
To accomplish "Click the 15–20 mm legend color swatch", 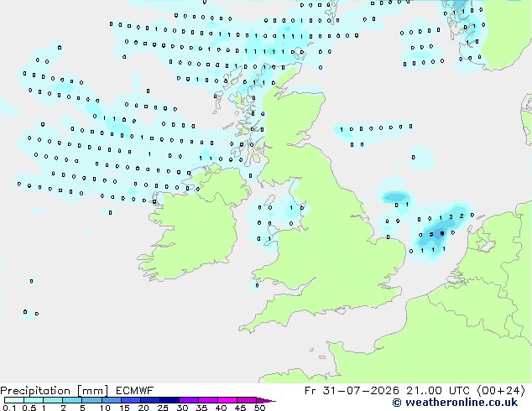I will [130, 400].
